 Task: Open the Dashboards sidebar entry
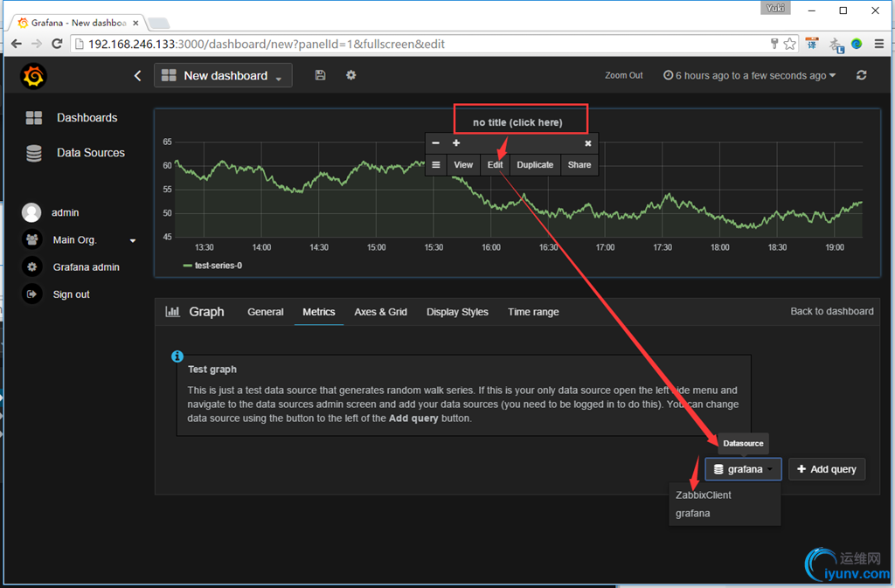tap(72, 117)
